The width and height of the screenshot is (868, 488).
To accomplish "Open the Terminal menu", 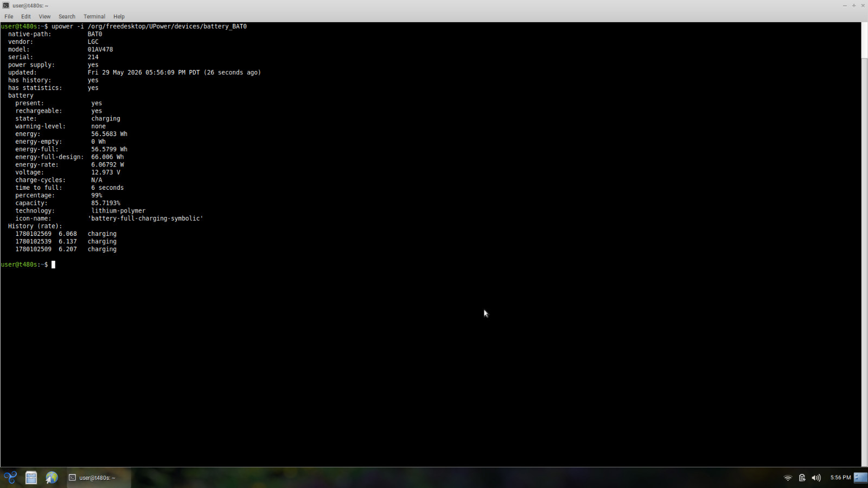I will 94,17.
